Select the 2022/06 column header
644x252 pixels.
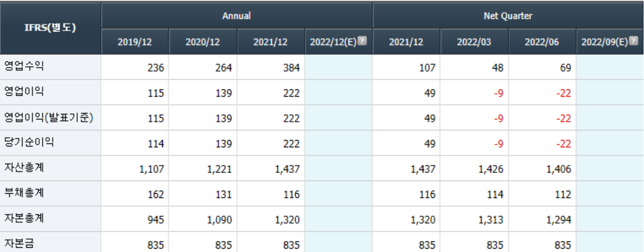pyautogui.click(x=542, y=42)
